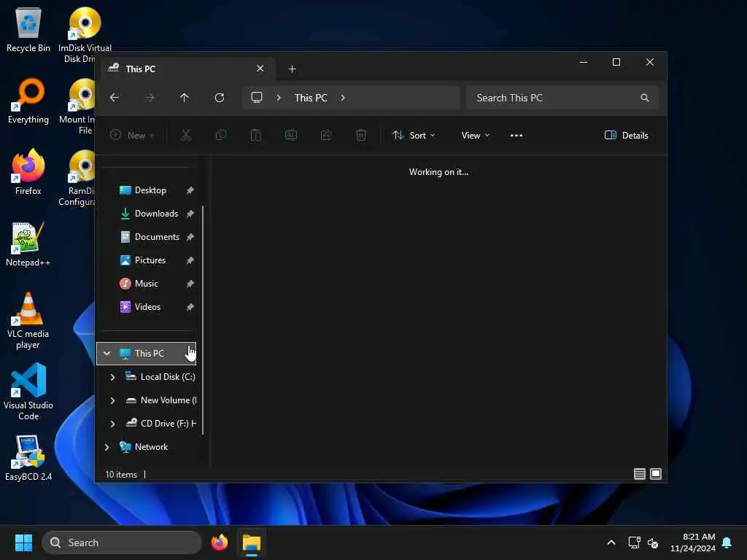The width and height of the screenshot is (747, 560).
Task: Add a new File Explorer tab
Action: point(293,69)
